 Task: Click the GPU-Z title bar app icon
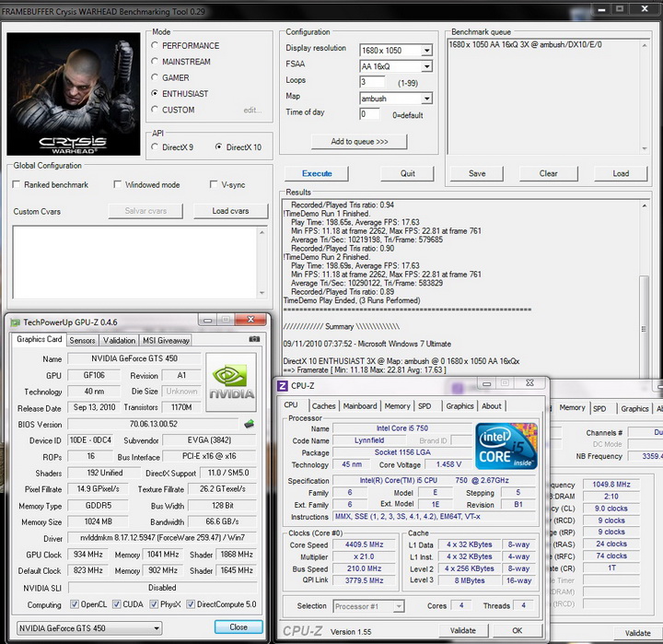[16, 322]
